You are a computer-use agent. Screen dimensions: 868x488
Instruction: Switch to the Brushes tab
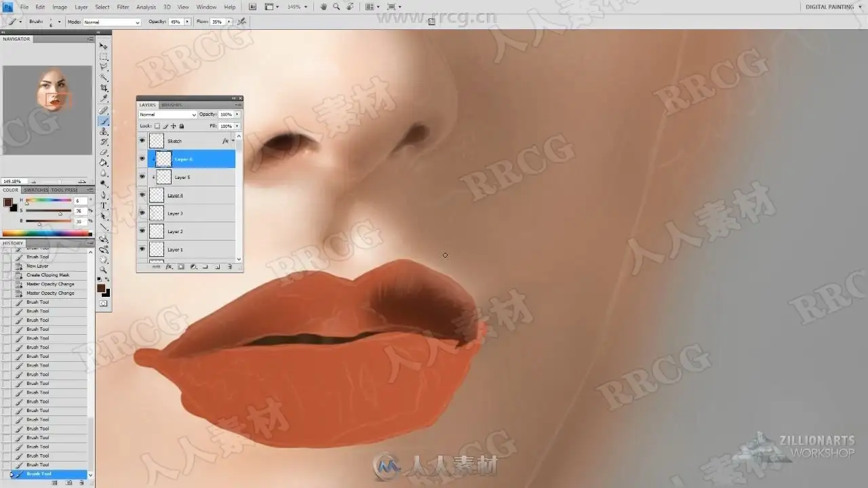[x=172, y=105]
